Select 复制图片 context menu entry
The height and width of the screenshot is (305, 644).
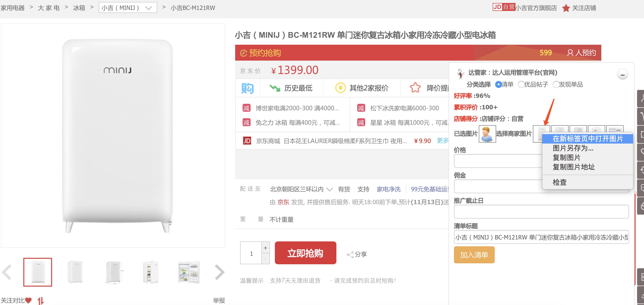567,157
